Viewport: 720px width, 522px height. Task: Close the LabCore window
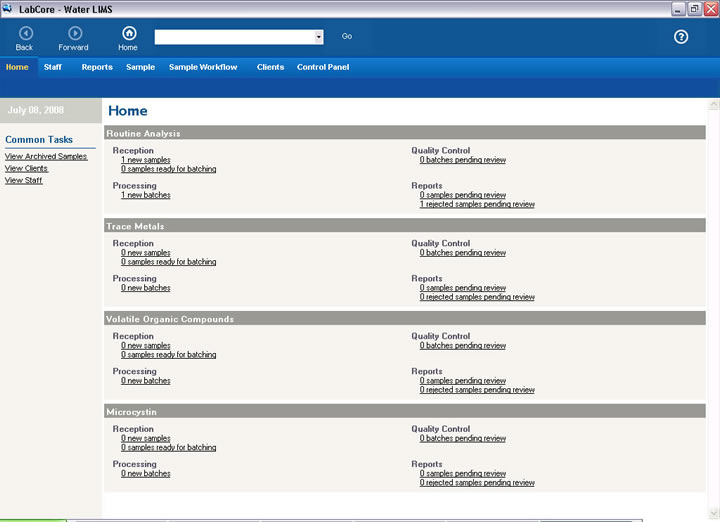click(x=711, y=9)
